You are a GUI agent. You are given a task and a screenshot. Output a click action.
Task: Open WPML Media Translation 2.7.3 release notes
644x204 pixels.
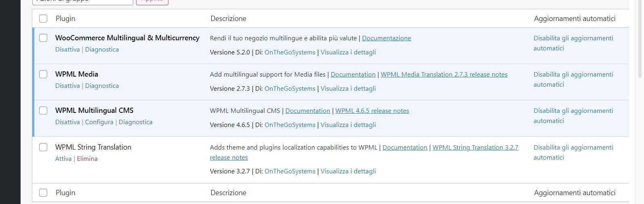444,74
